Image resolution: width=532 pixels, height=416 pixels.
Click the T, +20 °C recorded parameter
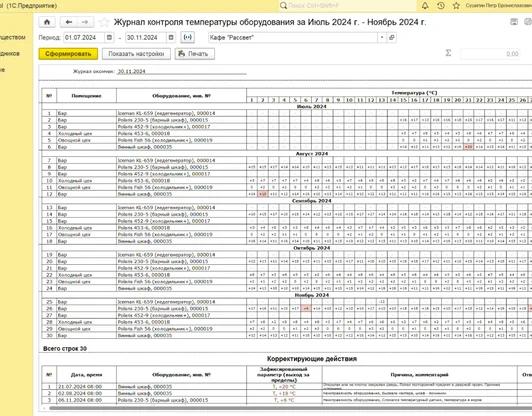(284, 386)
